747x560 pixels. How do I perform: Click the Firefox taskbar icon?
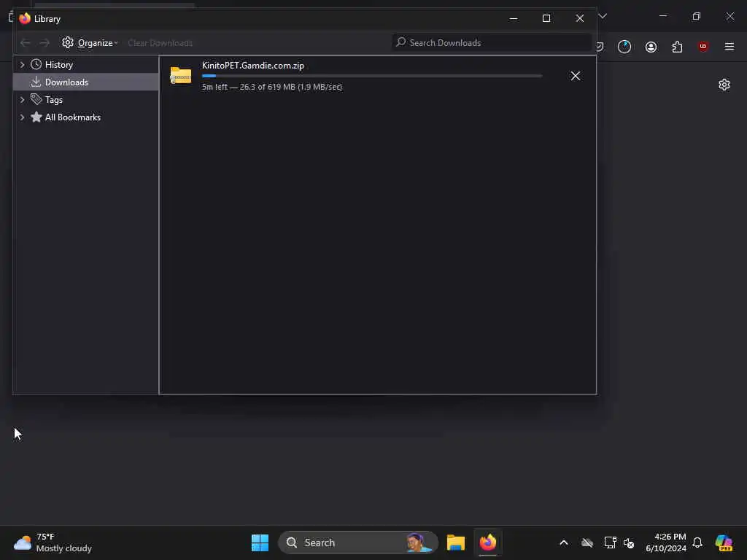488,542
